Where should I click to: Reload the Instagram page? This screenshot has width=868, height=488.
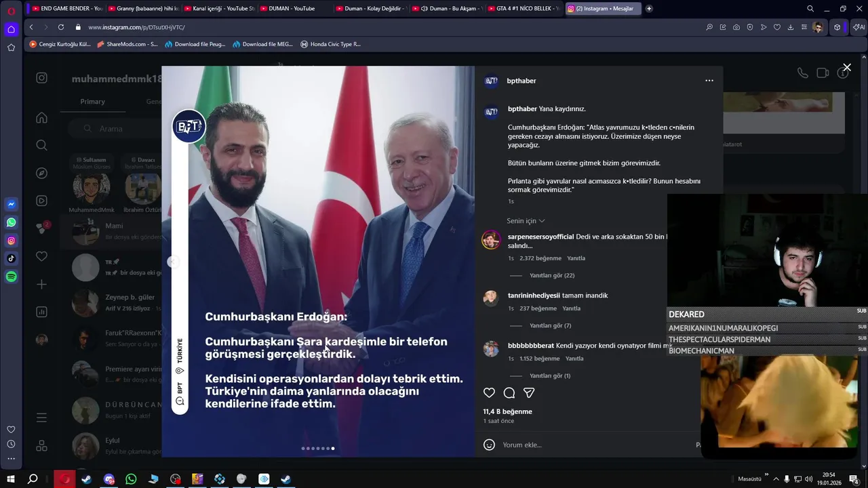point(61,27)
